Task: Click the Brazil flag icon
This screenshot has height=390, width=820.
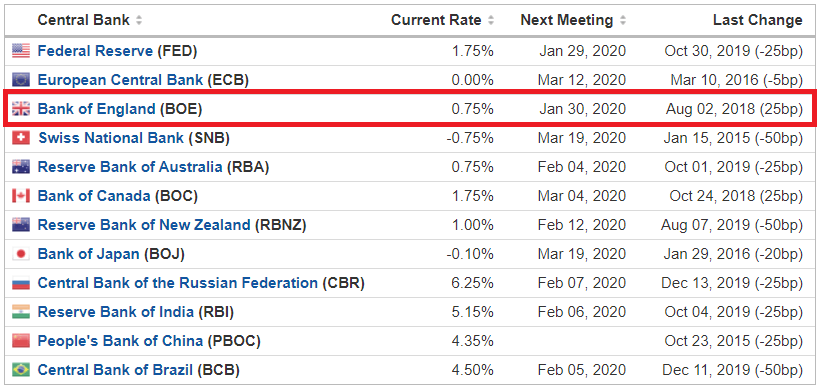Action: (x=21, y=370)
